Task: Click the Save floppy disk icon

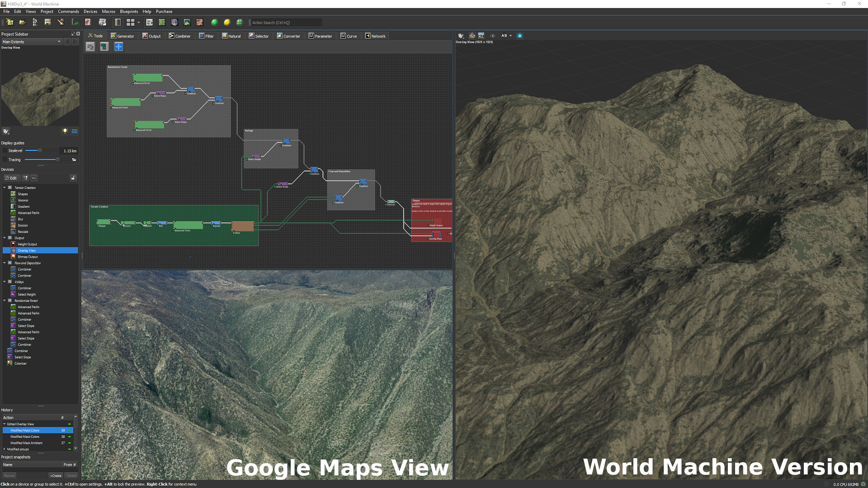Action: coord(47,22)
